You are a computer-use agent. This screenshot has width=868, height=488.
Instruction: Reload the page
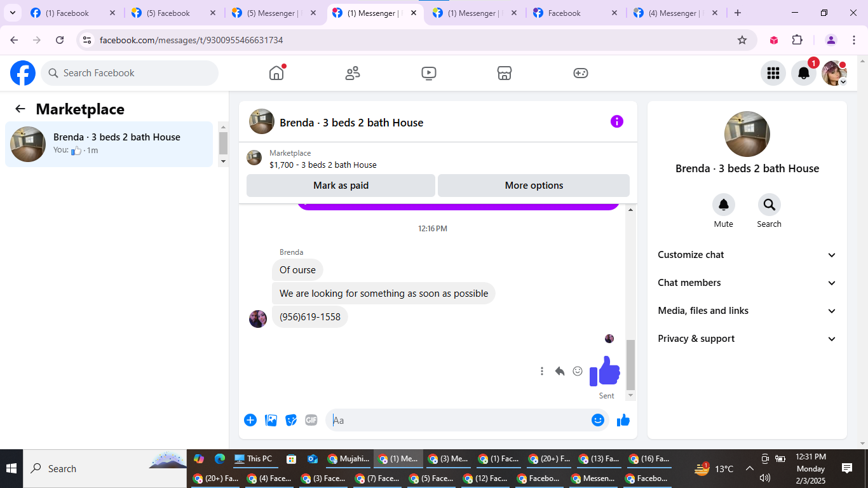coord(60,40)
